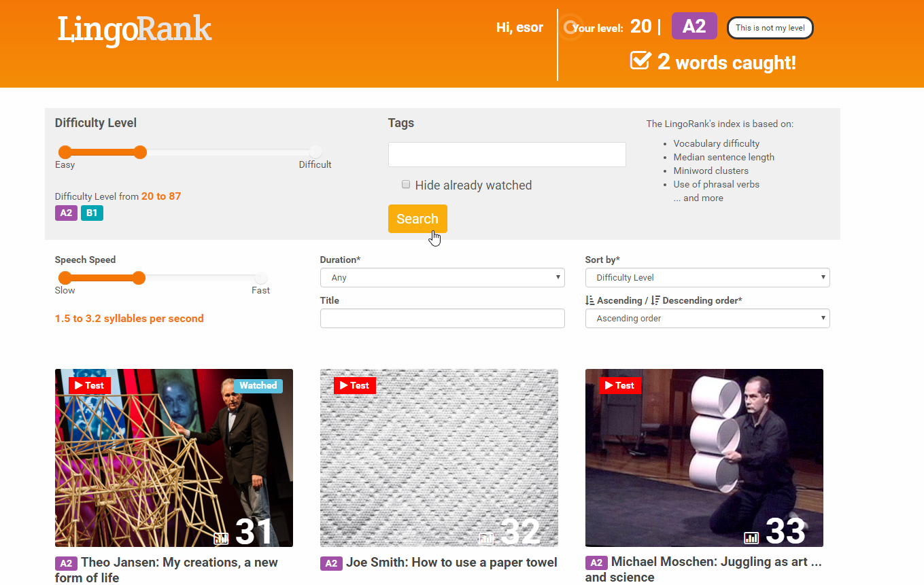Toggle the B1 level tag under Difficulty Level
Image resolution: width=924 pixels, height=585 pixels.
pos(92,213)
